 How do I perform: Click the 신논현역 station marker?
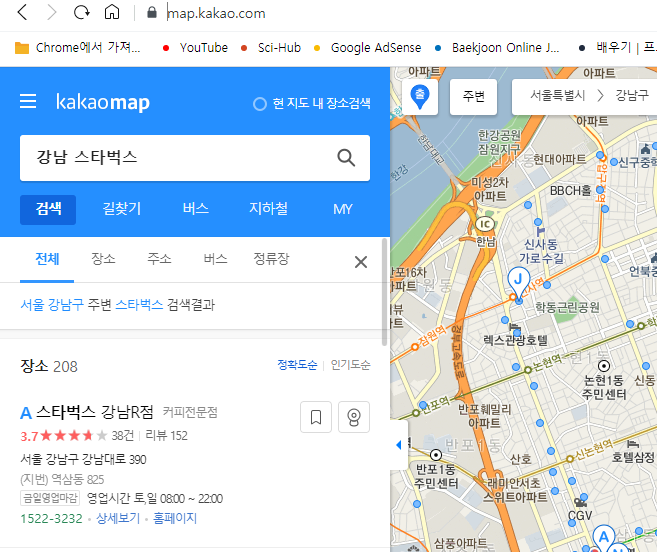tap(570, 459)
